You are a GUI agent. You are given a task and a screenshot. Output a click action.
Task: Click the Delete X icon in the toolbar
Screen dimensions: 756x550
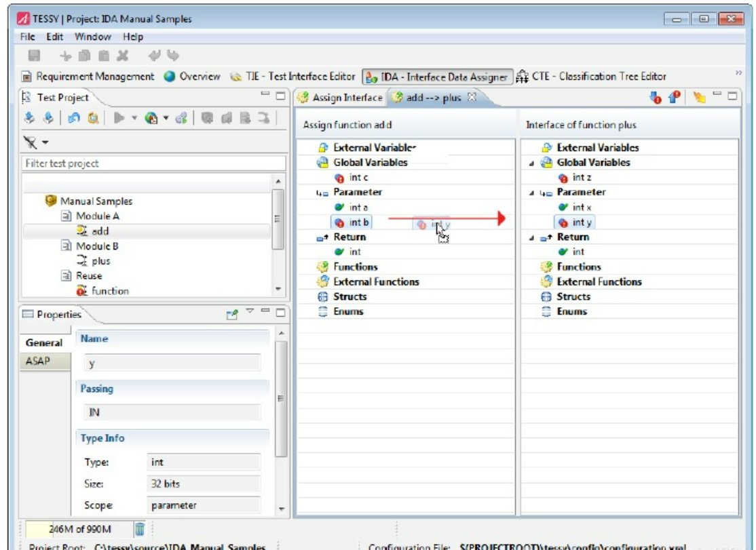123,56
